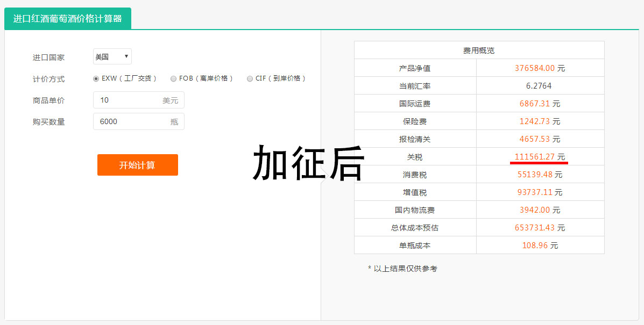Focus the 商品单价 input field
The width and height of the screenshot is (644, 325).
click(x=129, y=100)
